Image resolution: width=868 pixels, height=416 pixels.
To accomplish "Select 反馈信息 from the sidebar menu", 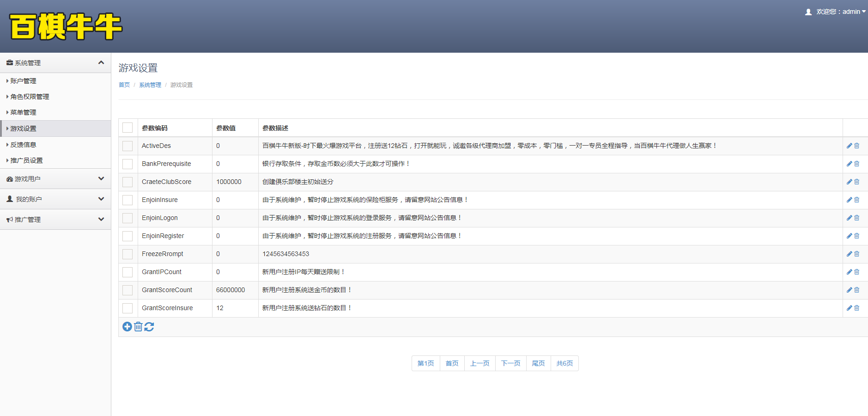I will tap(24, 145).
